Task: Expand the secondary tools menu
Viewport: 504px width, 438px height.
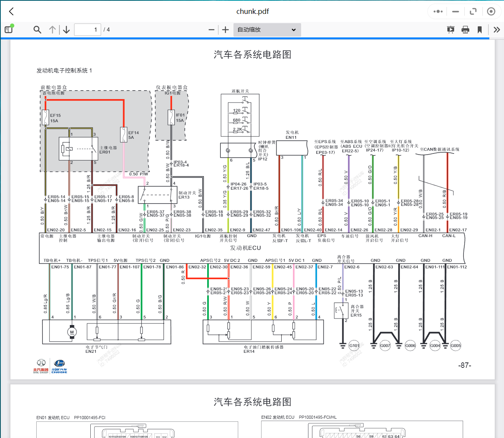Action: tap(497, 30)
